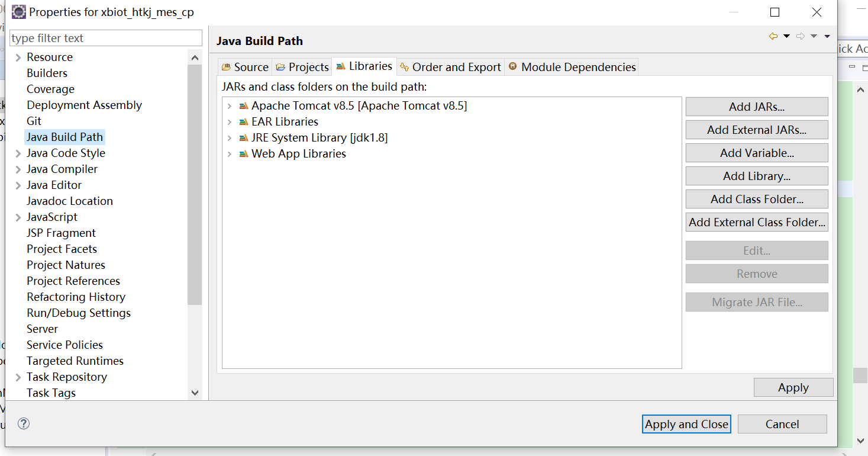Switch to the Source tab
The width and height of the screenshot is (868, 456).
[244, 67]
